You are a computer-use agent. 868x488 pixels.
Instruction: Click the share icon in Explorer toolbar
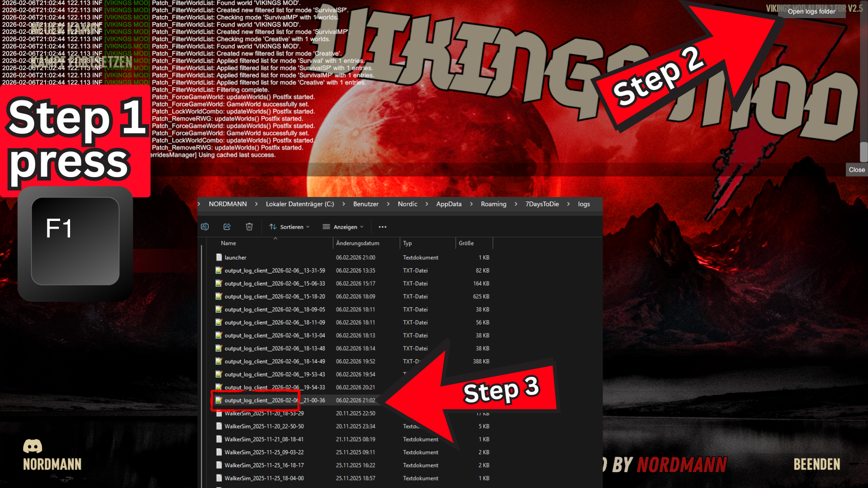click(x=227, y=227)
